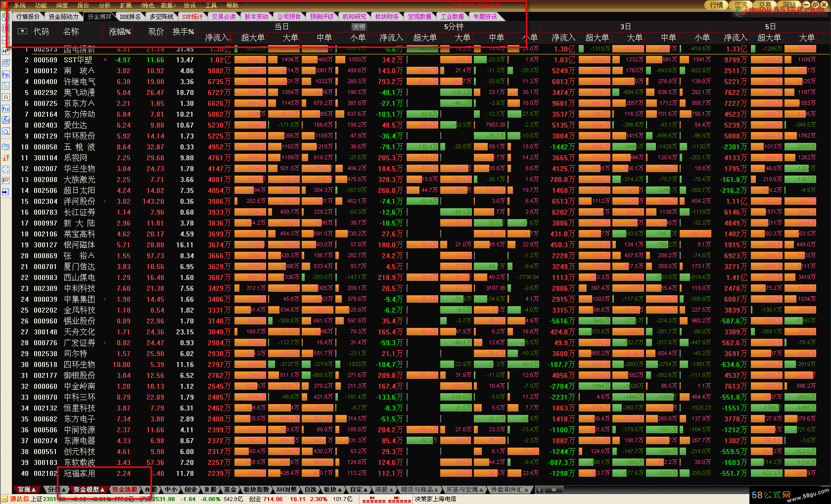Screen dimensions: 831x504
Task: Expand the 开基与宏观▲ bottom tab menu
Action: click(x=464, y=490)
